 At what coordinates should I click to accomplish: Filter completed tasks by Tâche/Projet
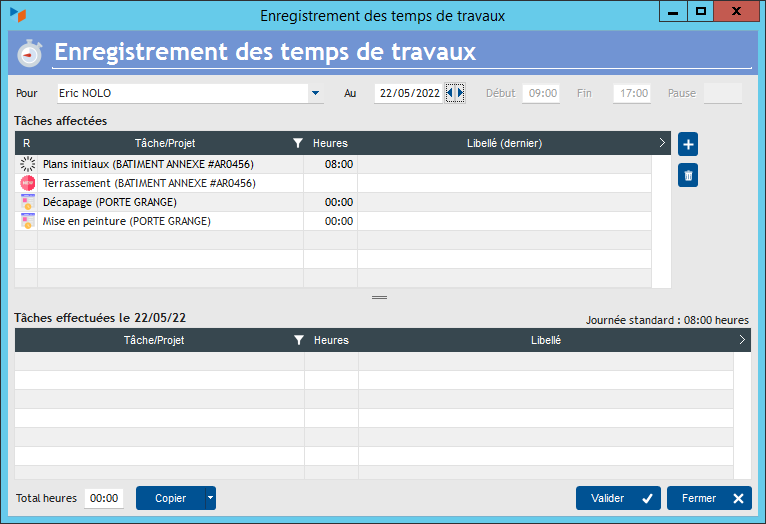(298, 341)
